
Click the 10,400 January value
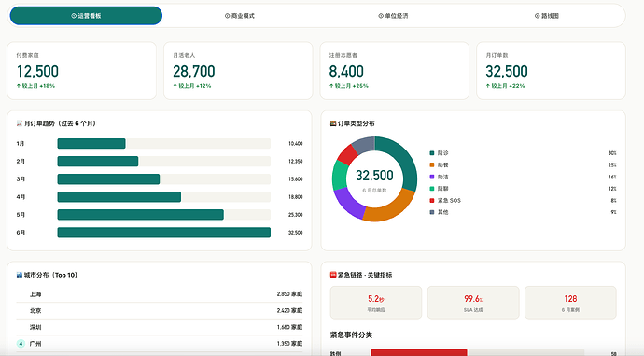[295, 144]
